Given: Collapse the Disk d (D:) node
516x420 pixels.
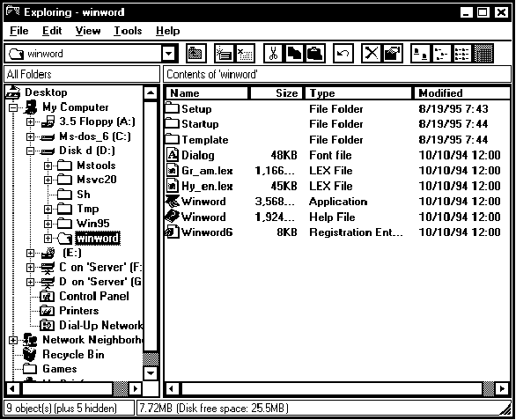Looking at the screenshot, I should point(30,151).
